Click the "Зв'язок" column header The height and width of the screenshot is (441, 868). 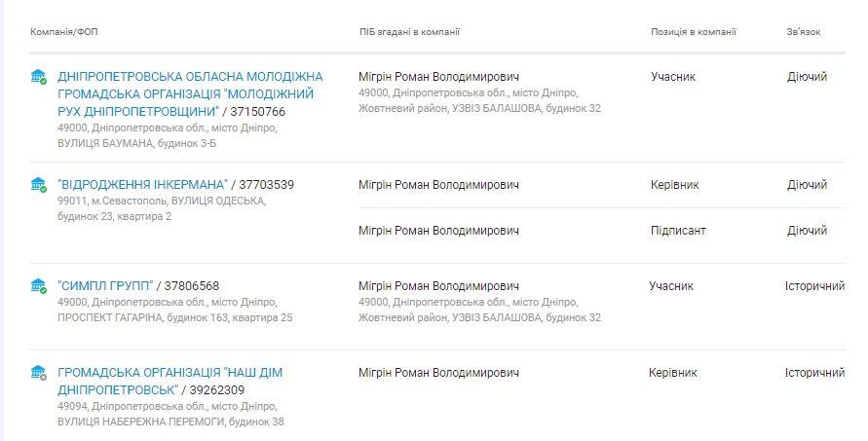[x=804, y=32]
